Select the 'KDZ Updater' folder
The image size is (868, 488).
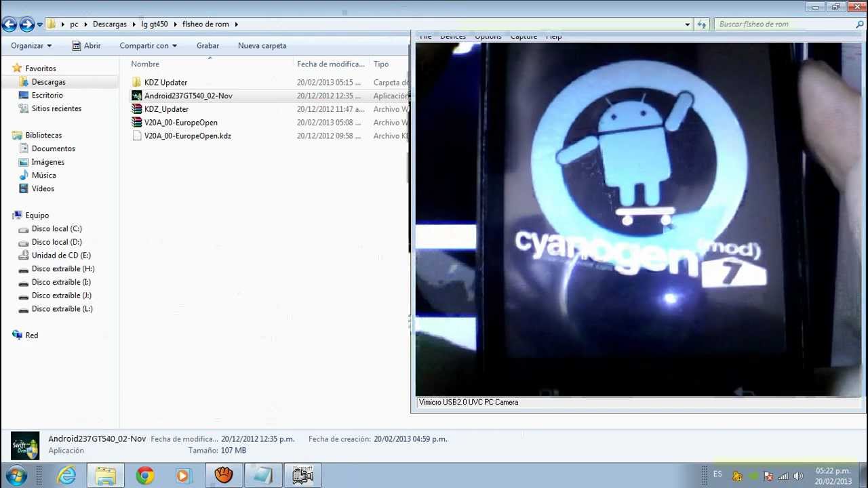click(165, 83)
